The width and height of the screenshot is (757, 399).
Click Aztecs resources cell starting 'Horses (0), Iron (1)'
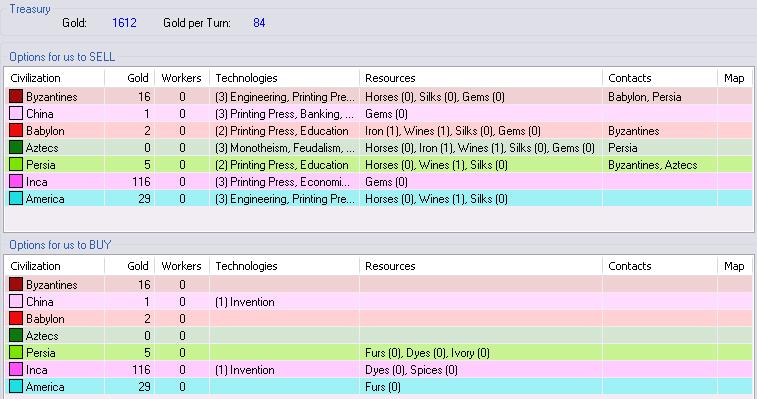(x=480, y=148)
